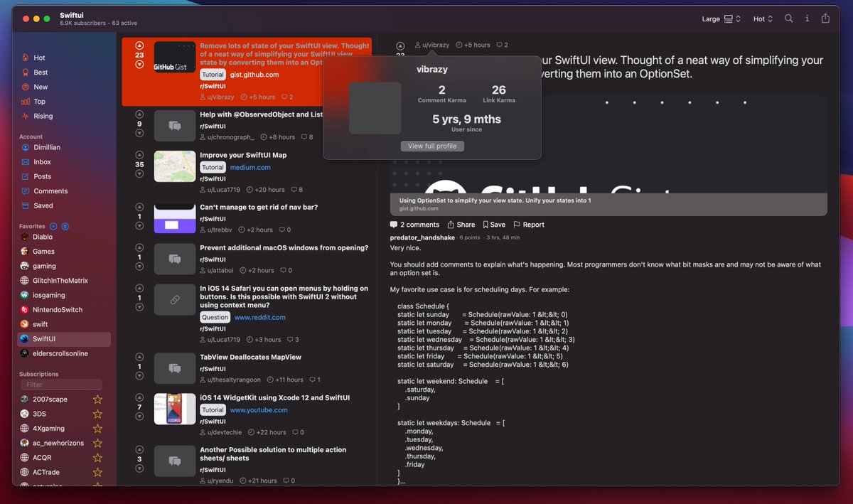Share the open post with the Share button
This screenshot has width=853, height=504.
click(461, 225)
